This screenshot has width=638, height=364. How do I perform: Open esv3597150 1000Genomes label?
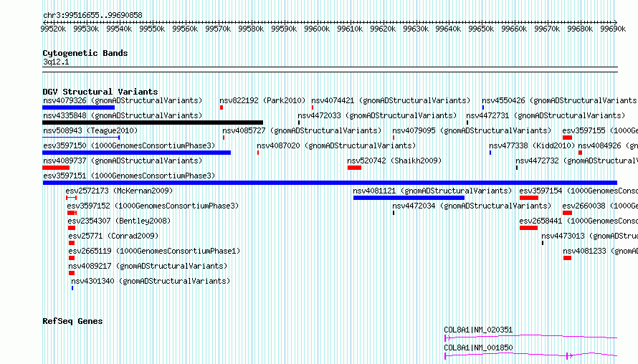129,145
